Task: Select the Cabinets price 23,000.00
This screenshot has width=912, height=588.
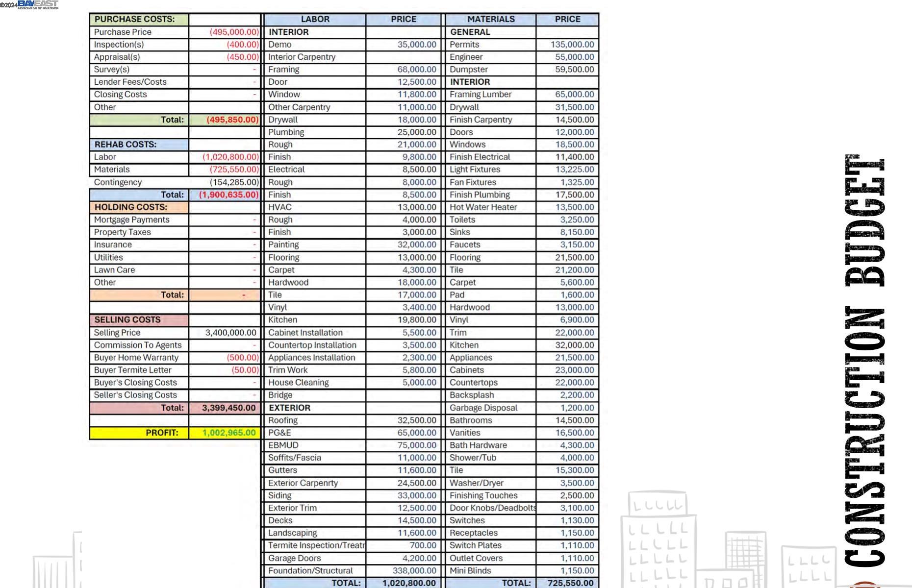Action: (574, 370)
